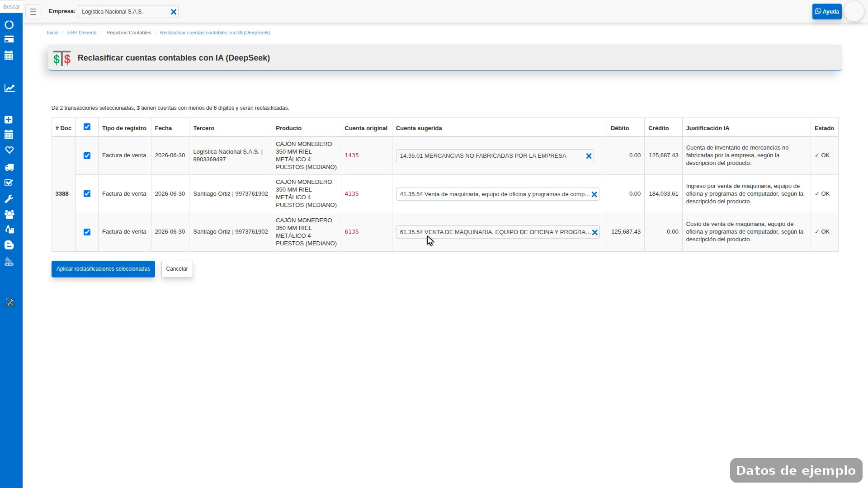This screenshot has width=868, height=488.
Task: Click Aplicar reclasificaciones seleccionadas button
Action: click(x=103, y=269)
